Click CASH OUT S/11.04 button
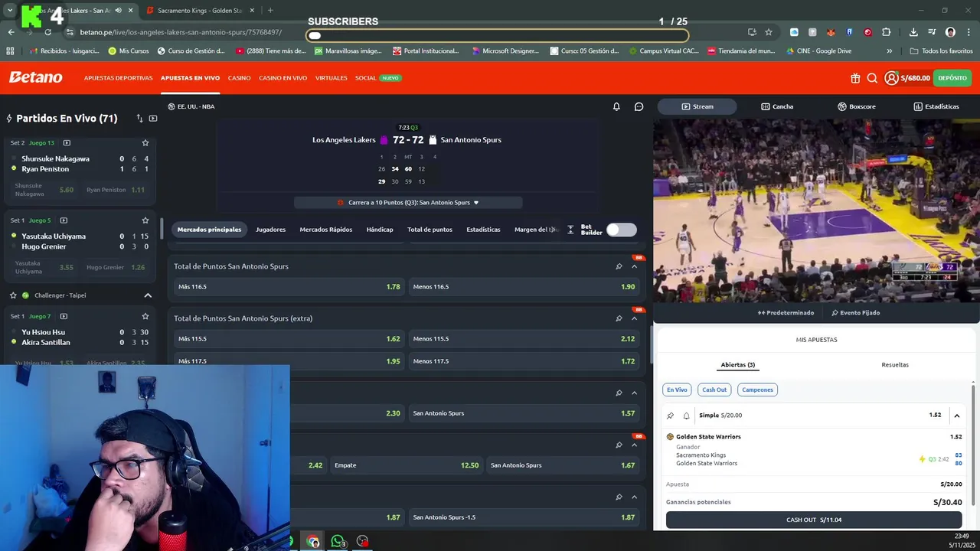980x551 pixels. 814,520
